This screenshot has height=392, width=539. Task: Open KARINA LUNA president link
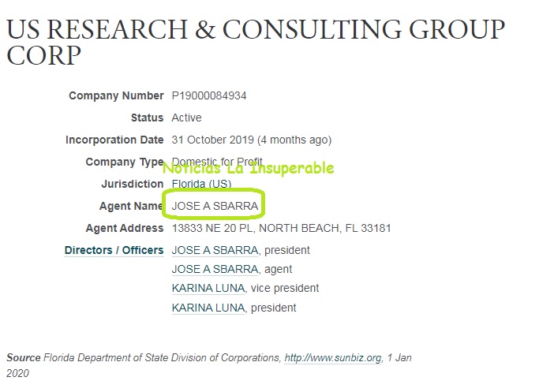[x=208, y=308]
